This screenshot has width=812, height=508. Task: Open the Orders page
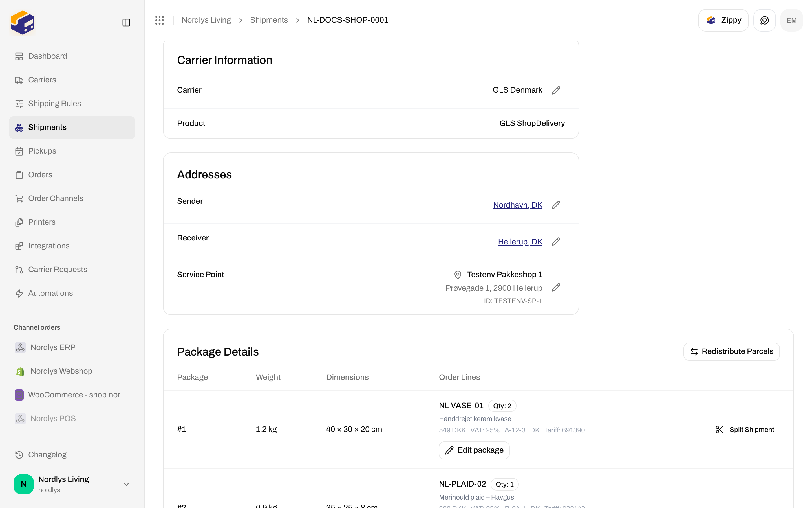72,175
